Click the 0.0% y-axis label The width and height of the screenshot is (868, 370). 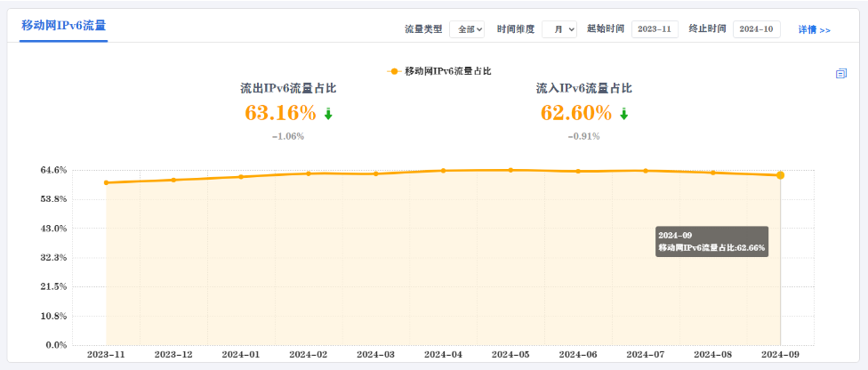(x=56, y=345)
